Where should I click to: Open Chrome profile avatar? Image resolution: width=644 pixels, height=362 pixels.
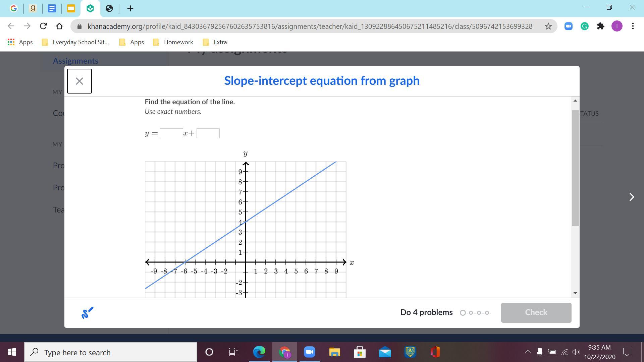click(x=616, y=26)
